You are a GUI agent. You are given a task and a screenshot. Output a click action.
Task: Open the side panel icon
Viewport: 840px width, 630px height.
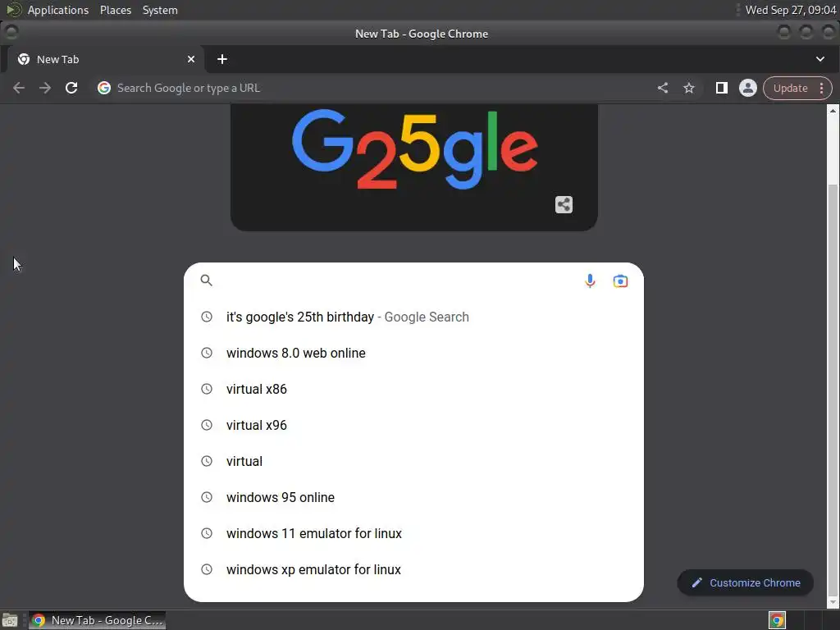[x=722, y=88]
